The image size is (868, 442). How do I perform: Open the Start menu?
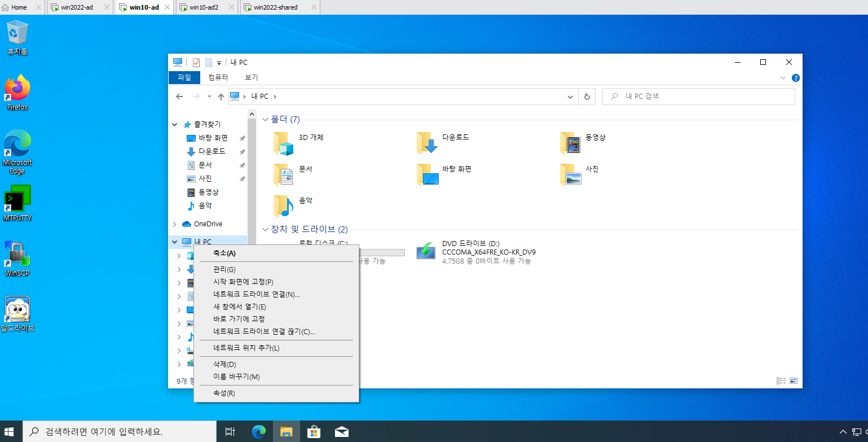point(10,432)
